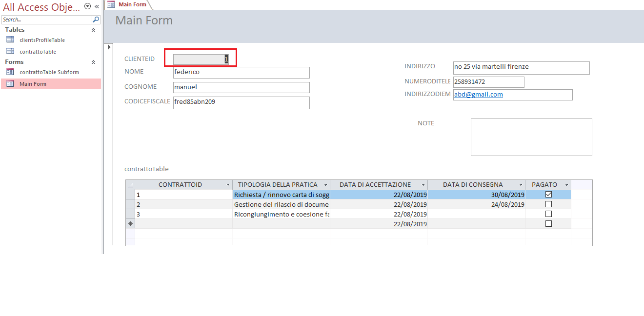Collapse the Forms group
644x316 pixels.
(94, 62)
